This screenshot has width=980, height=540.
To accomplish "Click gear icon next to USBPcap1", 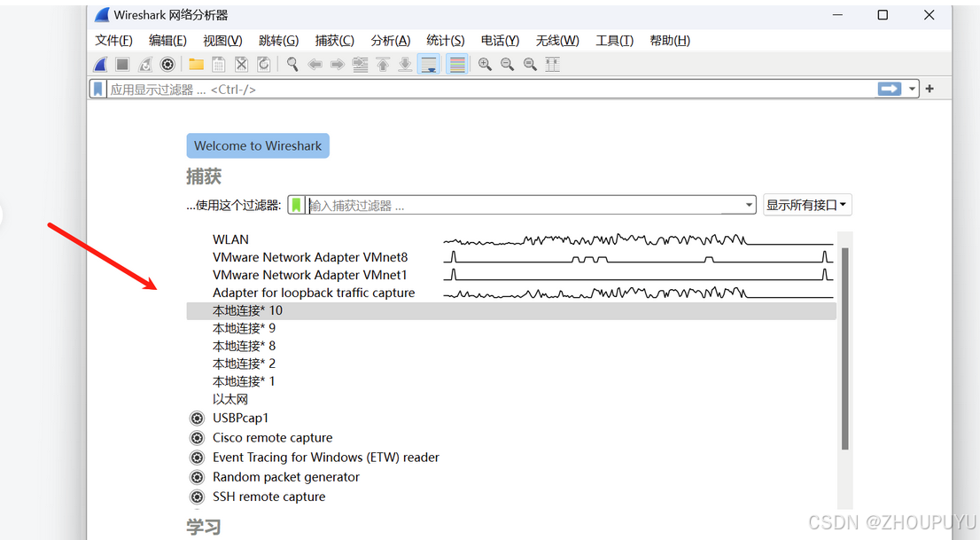I will point(197,418).
